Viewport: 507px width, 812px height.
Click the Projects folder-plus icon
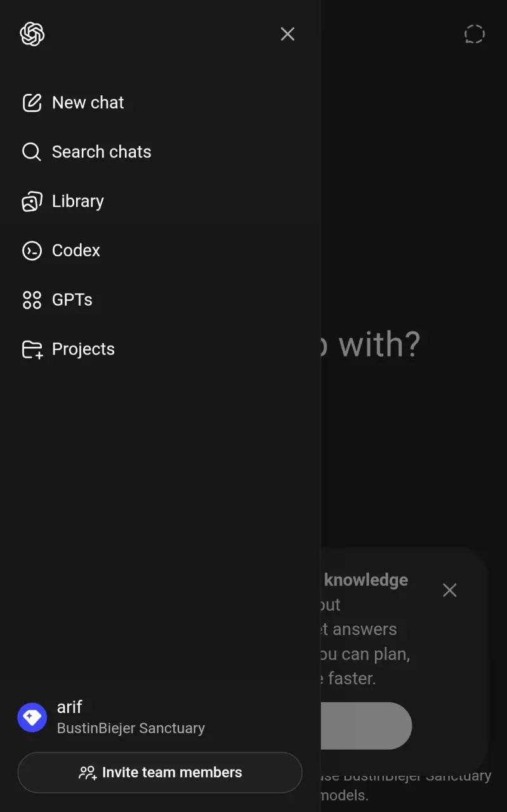point(32,349)
